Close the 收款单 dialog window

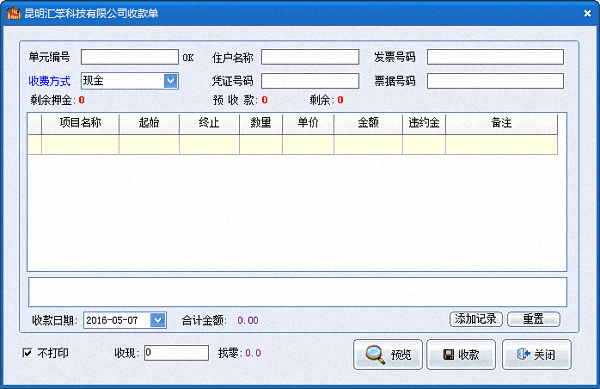pos(587,13)
